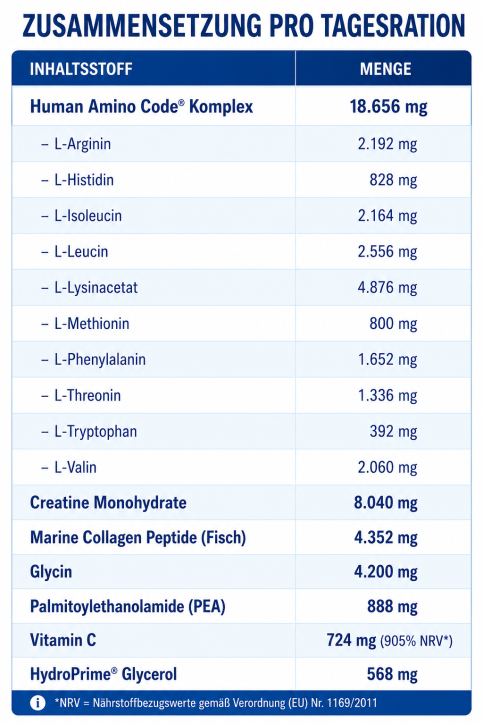This screenshot has height=725, width=483.
Task: Select the L-Lysinacetat row label
Action: (x=96, y=288)
